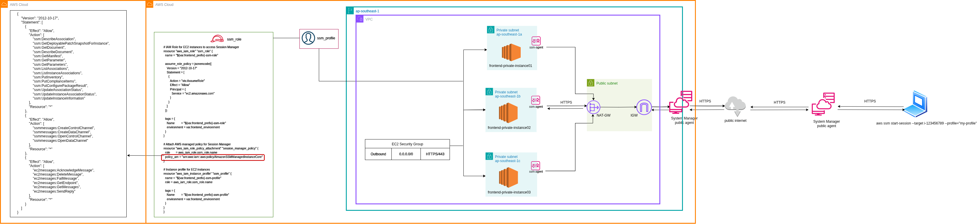Click the "ec2messages:AcknowledgeMessage" JSON line
Viewport: 980px width, 224px height.
63,170
